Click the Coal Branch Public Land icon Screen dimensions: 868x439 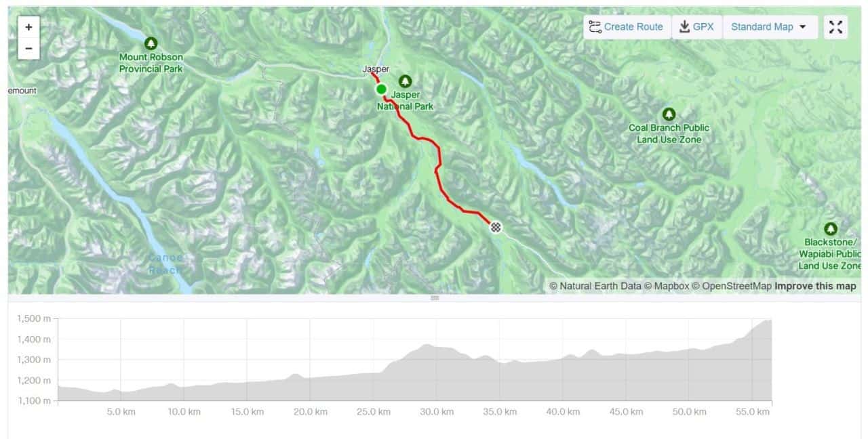(669, 114)
